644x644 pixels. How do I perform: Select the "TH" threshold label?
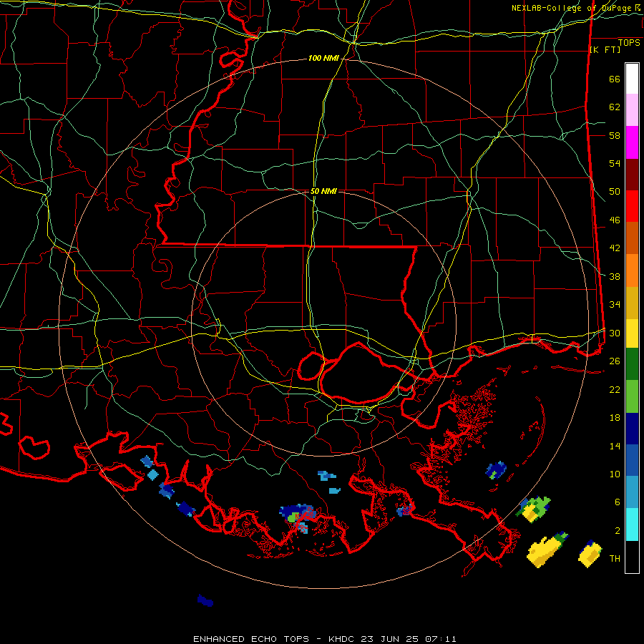click(615, 559)
